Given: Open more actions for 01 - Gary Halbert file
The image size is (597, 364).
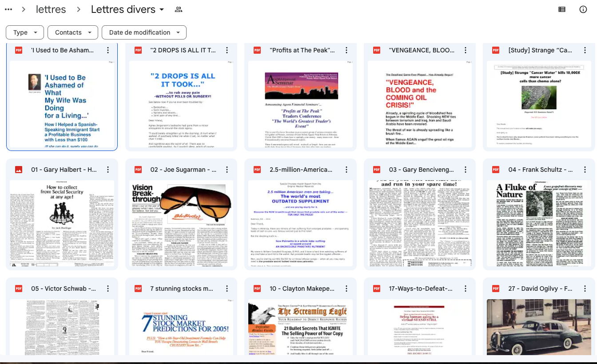Looking at the screenshot, I should pos(108,170).
